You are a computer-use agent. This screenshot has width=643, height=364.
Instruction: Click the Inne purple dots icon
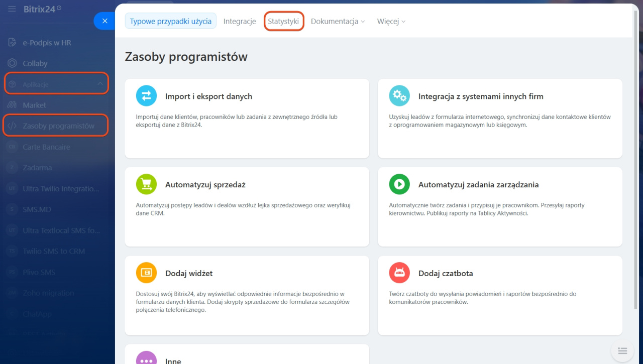(146, 358)
